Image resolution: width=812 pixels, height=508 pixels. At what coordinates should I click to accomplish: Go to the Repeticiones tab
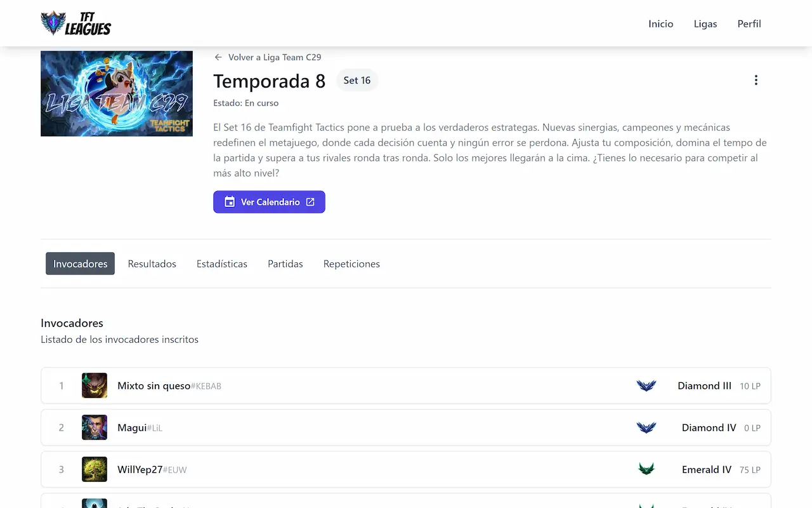(x=351, y=264)
